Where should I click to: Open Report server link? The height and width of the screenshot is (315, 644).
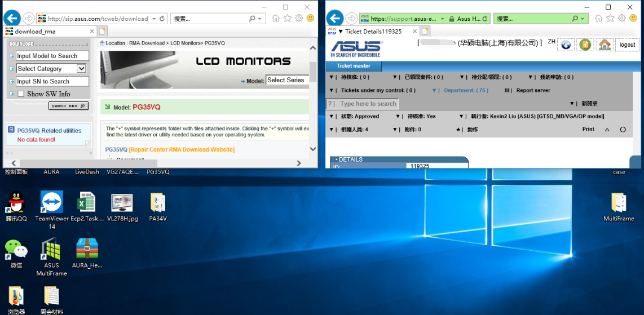pos(528,90)
